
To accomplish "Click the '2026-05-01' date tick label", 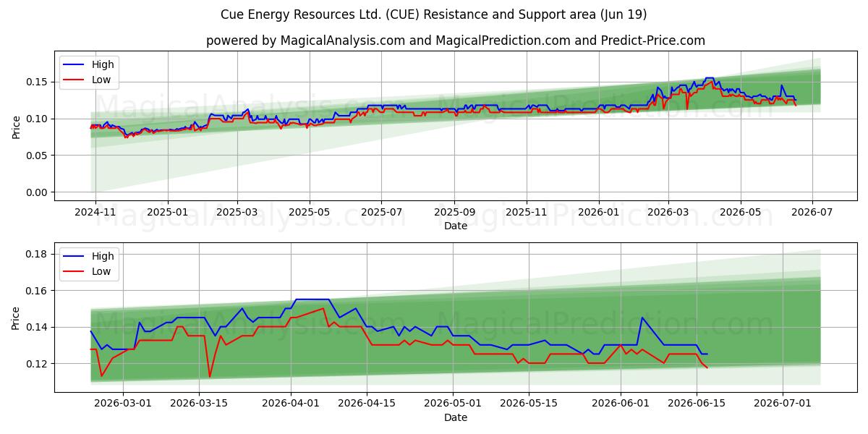I will coord(454,404).
